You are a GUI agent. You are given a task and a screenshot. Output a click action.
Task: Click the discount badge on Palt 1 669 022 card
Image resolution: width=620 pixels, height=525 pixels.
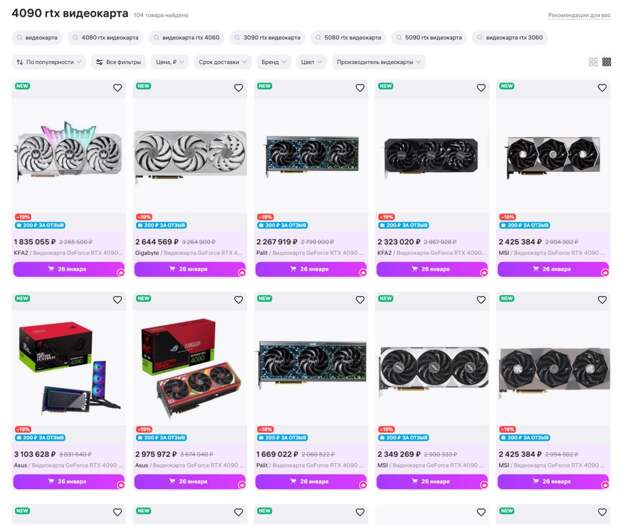pyautogui.click(x=265, y=429)
